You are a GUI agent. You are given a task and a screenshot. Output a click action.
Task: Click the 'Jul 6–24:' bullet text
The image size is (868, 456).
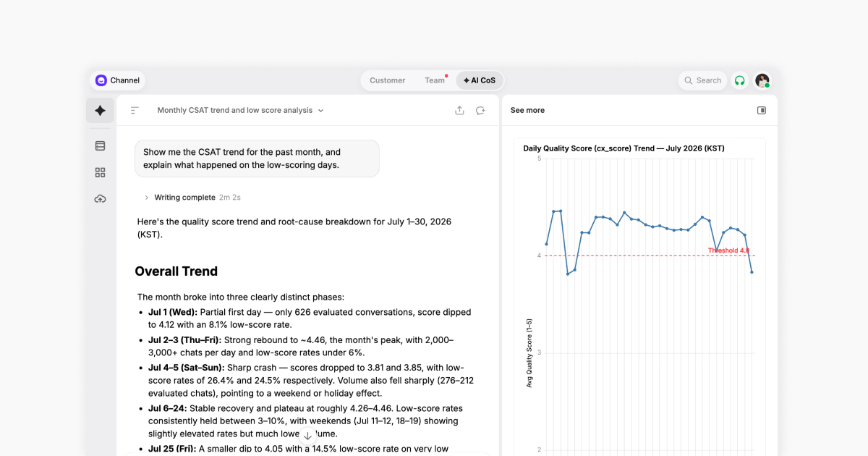167,408
